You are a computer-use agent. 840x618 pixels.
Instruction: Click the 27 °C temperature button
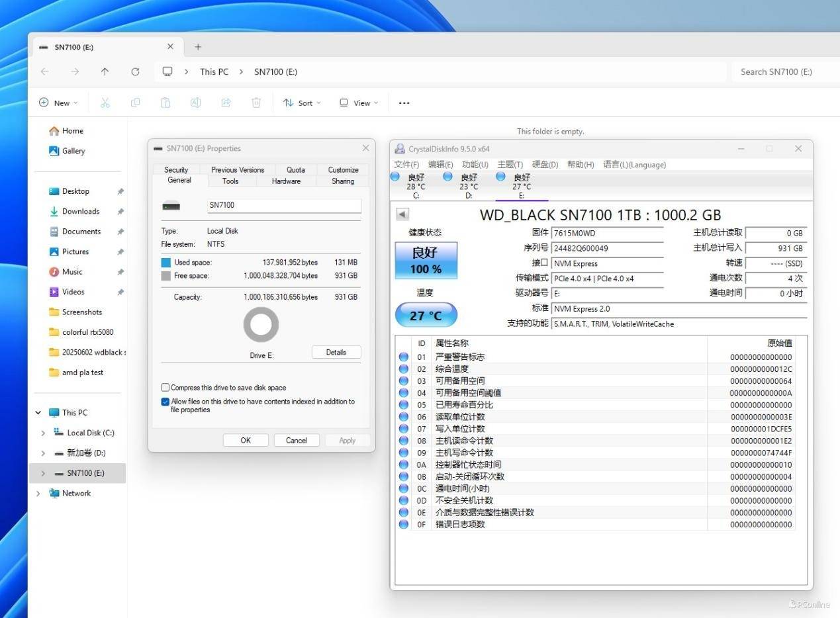pos(426,316)
